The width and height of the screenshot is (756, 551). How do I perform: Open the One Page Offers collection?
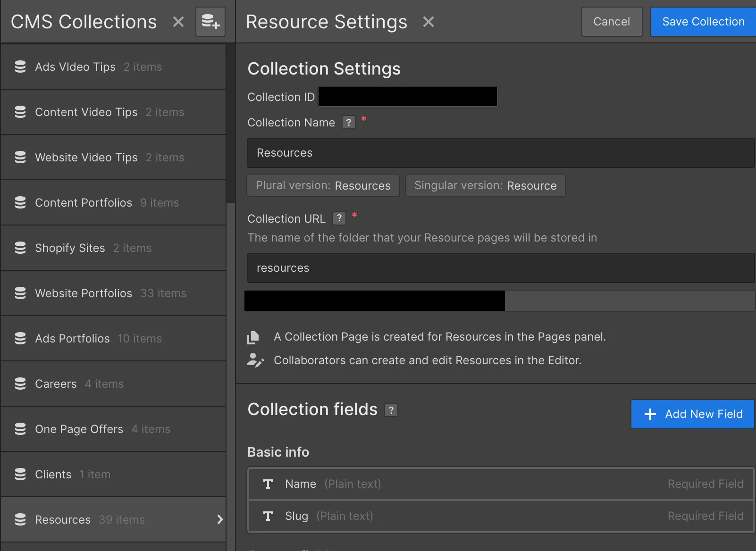(113, 429)
